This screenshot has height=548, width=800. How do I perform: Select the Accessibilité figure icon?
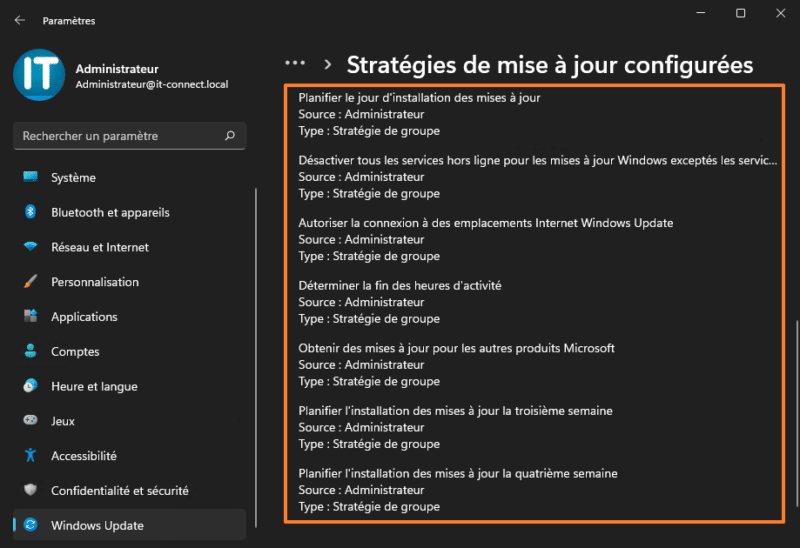tap(31, 455)
